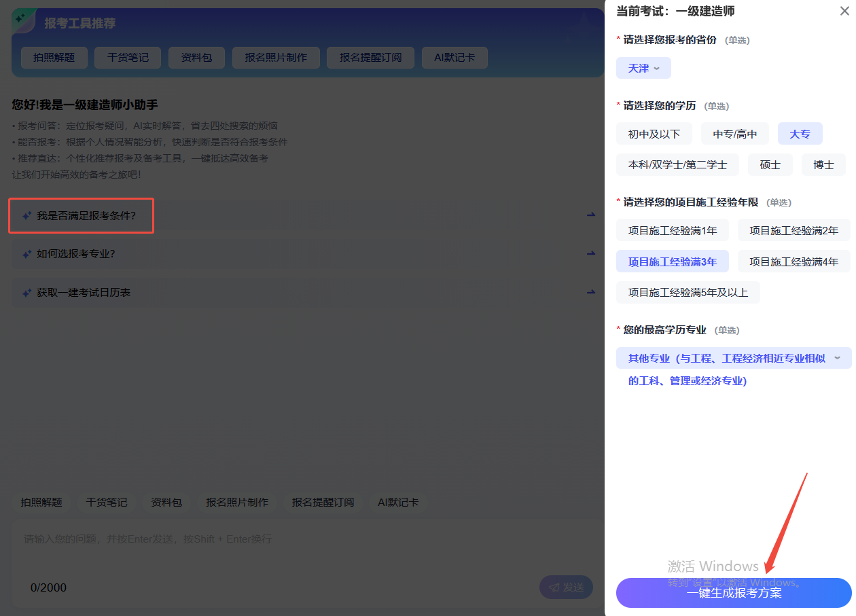The image size is (856, 616).
Task: Click the 一键生成报考方案 button
Action: point(734,593)
